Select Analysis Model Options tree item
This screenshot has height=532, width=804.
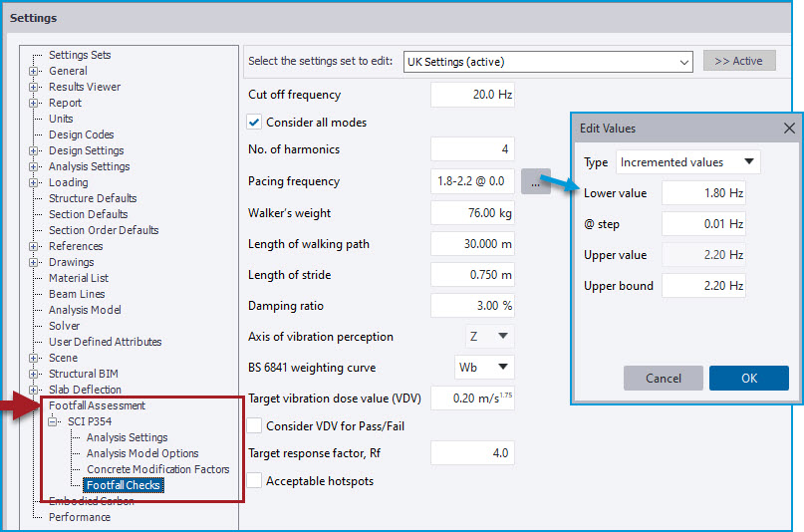[x=141, y=453]
